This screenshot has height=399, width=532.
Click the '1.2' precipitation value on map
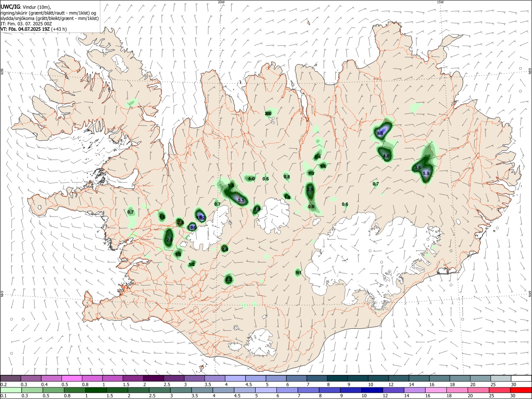(x=192, y=264)
